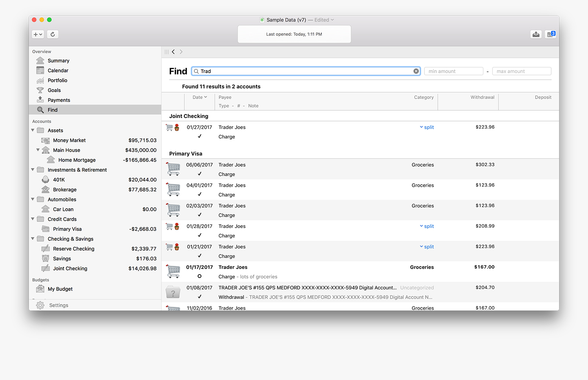
Task: Click the My Budget icon
Action: [x=40, y=289]
